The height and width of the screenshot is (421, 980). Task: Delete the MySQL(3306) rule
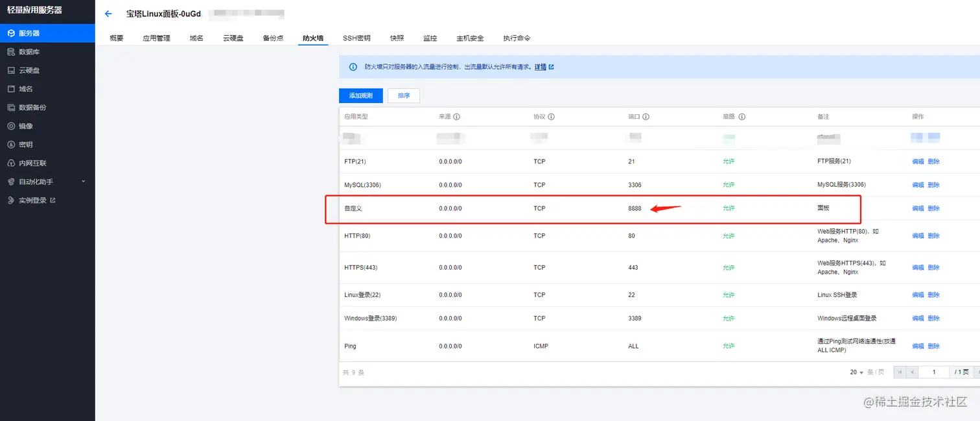933,185
